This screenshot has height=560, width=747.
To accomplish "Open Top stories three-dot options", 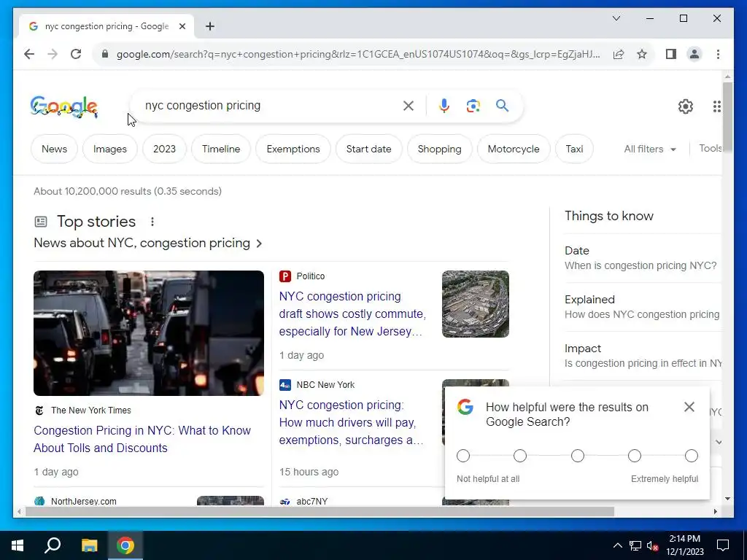I will pyautogui.click(x=152, y=222).
